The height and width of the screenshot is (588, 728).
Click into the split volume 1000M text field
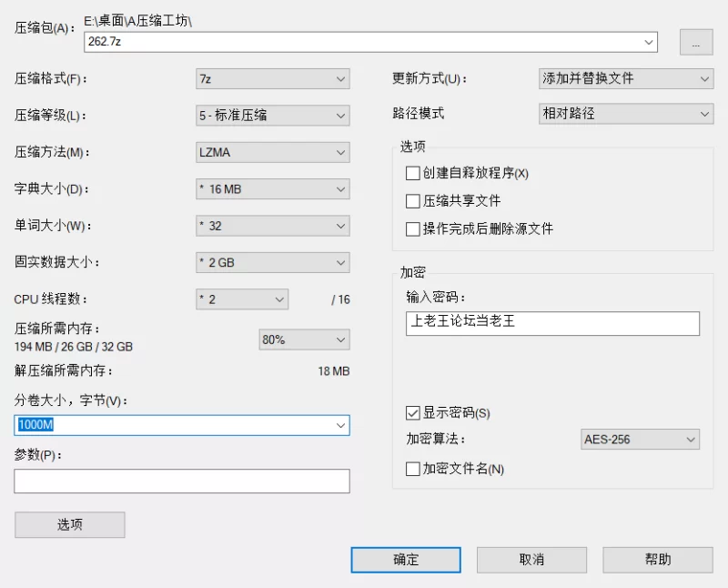click(173, 425)
